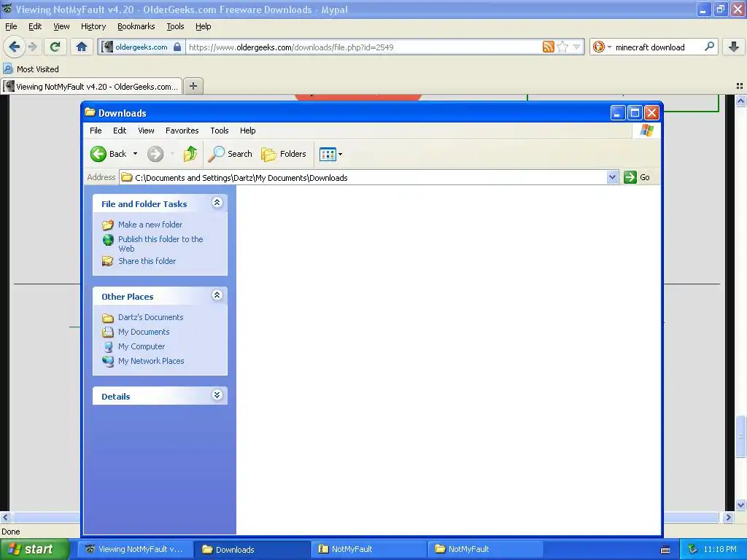Select the Viewing NotMyFault browser tab
The width and height of the screenshot is (747, 560).
click(x=91, y=86)
